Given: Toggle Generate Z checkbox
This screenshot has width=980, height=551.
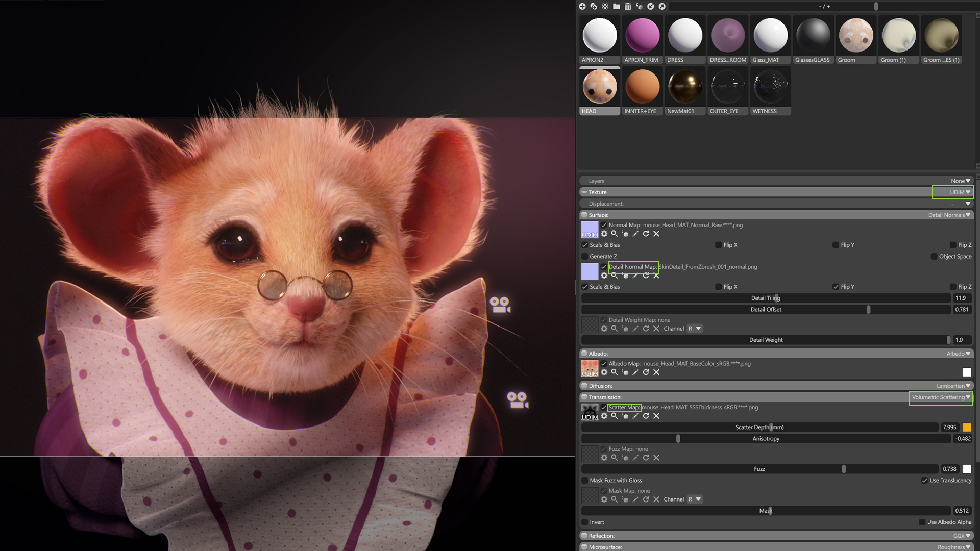Looking at the screenshot, I should click(x=585, y=257).
